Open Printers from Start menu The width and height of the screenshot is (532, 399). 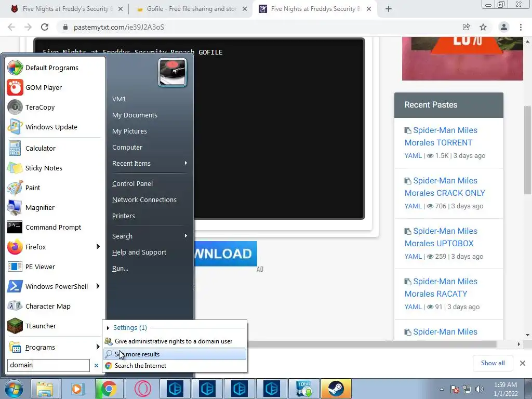tap(124, 216)
